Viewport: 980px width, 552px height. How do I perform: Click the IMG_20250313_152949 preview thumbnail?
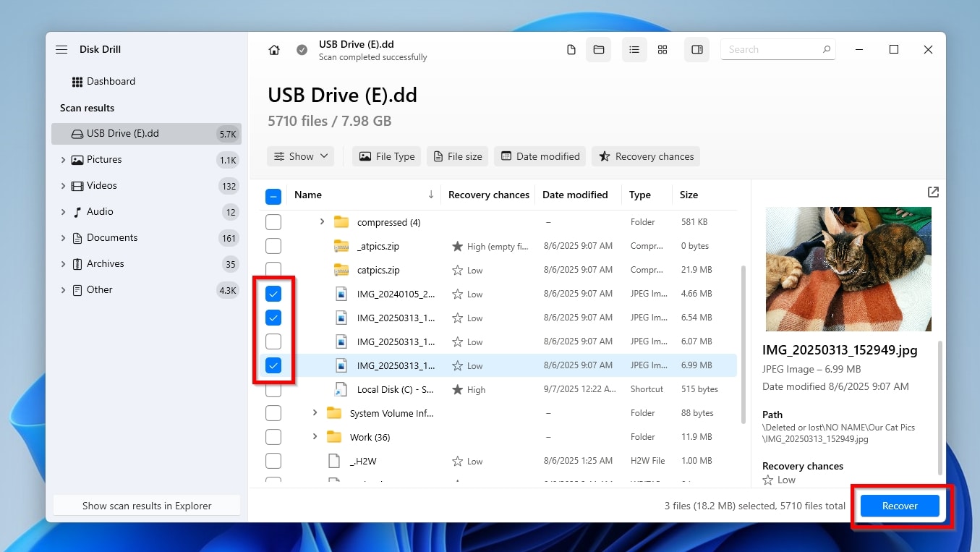coord(848,268)
